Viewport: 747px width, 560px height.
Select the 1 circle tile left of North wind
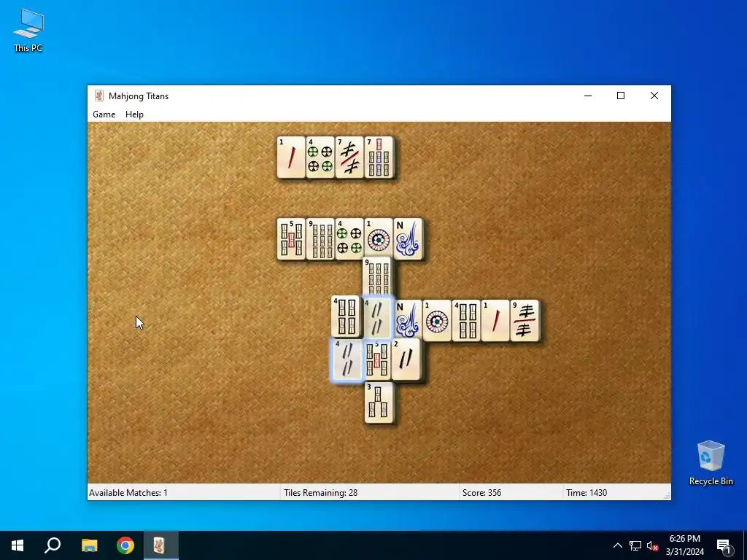[379, 238]
